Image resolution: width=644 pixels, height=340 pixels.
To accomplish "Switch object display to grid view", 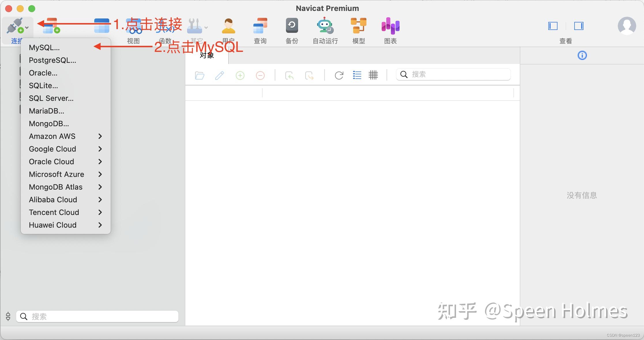I will [373, 75].
